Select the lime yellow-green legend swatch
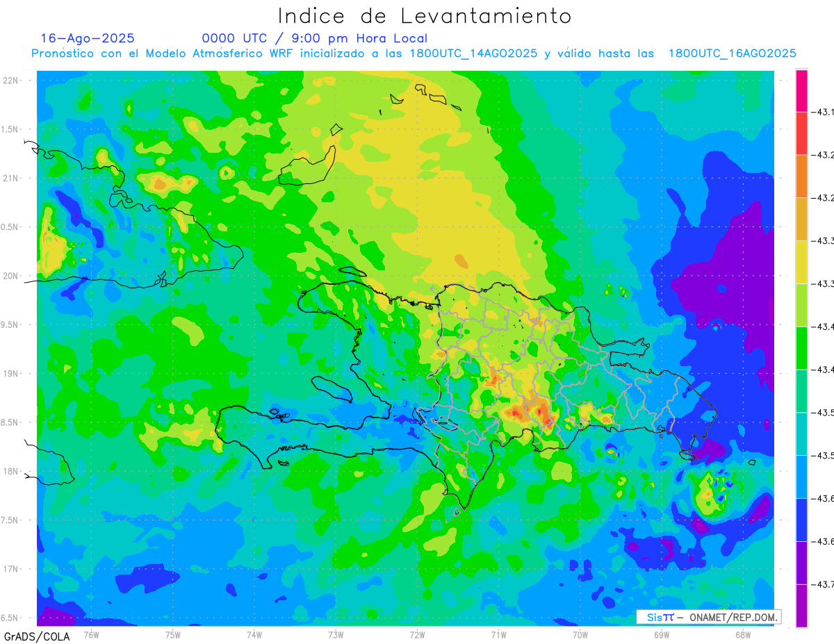The height and width of the screenshot is (644, 834). [801, 305]
